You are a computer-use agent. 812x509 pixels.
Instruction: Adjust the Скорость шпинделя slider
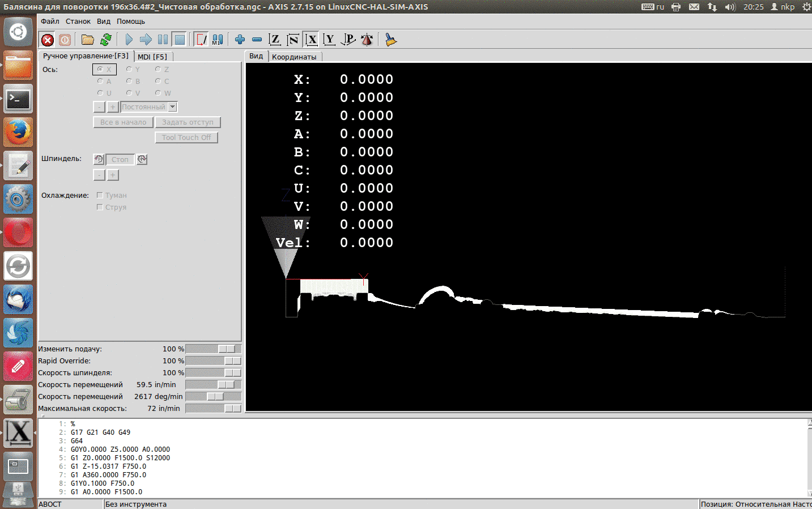coord(213,372)
